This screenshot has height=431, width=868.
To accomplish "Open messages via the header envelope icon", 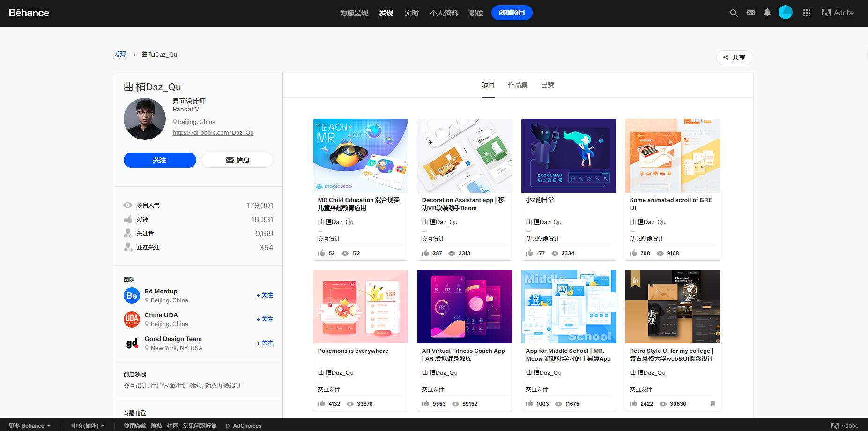I will tap(751, 13).
